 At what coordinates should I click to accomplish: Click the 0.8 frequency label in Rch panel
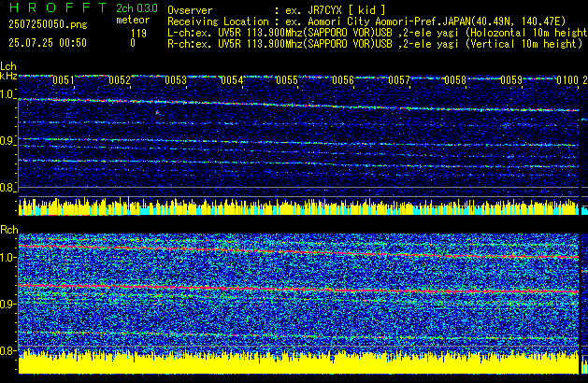(x=7, y=350)
